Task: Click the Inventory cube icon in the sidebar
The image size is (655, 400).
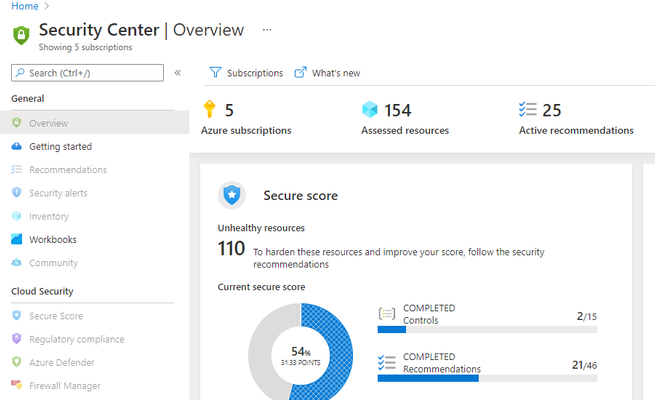Action: [x=16, y=216]
